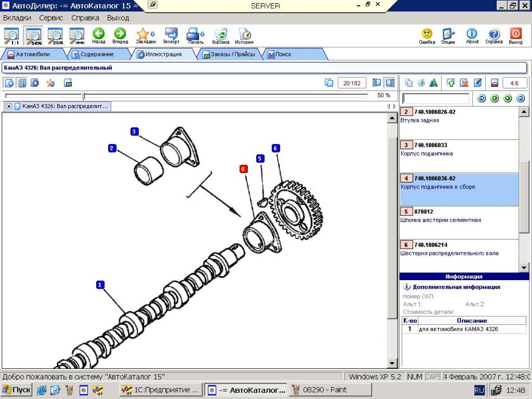532x399 pixels.
Task: Go forward with the Вперед button
Action: point(120,36)
